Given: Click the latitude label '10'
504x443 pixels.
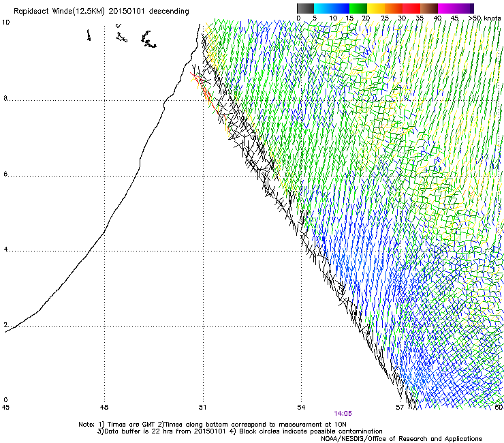Looking at the screenshot, I should [5, 22].
